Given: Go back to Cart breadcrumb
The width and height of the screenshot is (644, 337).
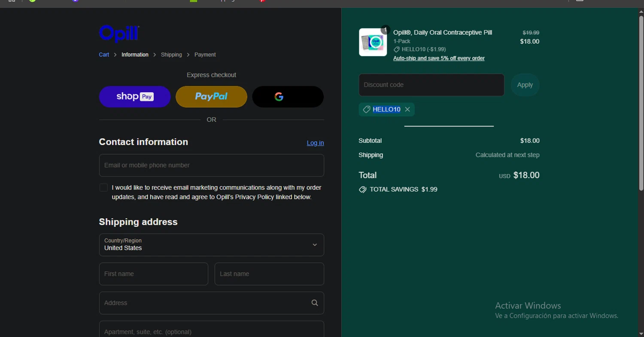Looking at the screenshot, I should tap(104, 54).
